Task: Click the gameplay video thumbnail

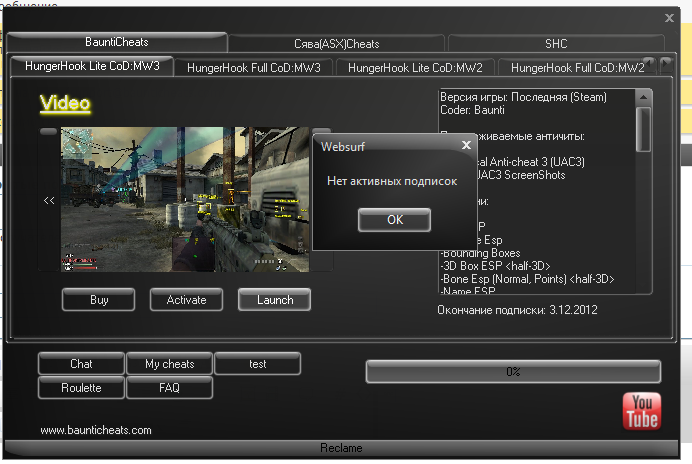Action: click(184, 199)
